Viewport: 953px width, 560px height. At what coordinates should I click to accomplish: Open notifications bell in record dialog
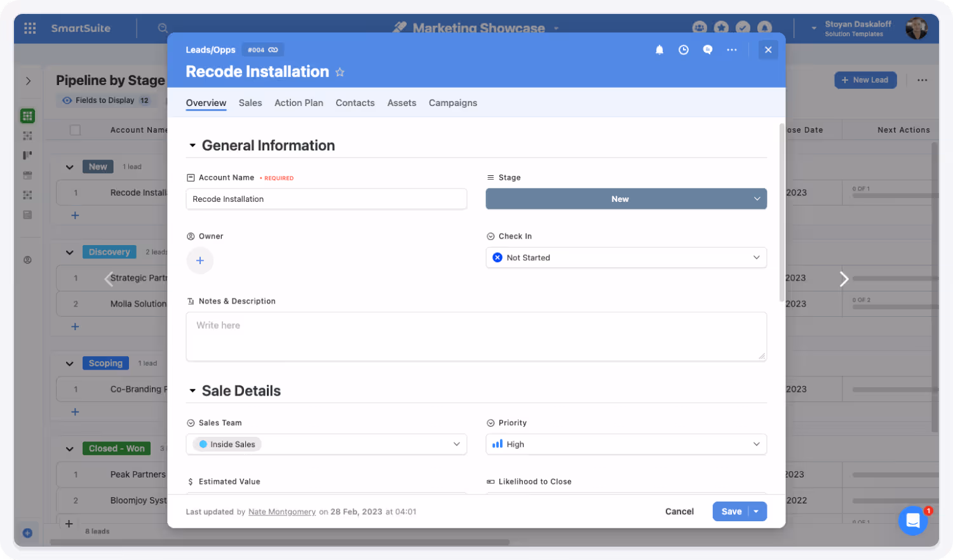coord(659,50)
